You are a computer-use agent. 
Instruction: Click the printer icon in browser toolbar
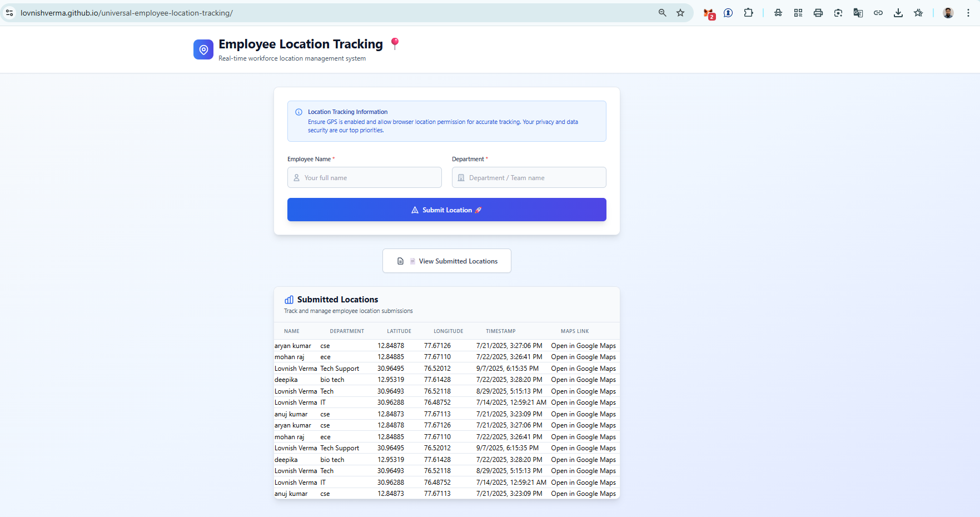point(818,12)
